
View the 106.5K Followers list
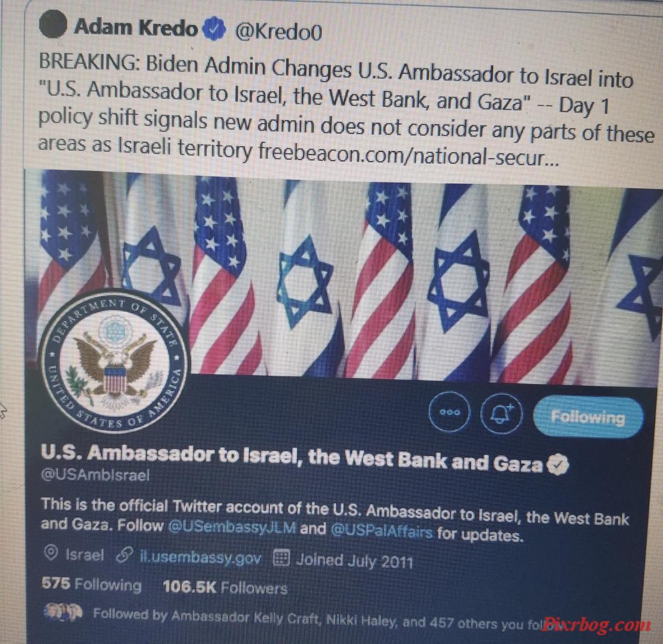[225, 587]
